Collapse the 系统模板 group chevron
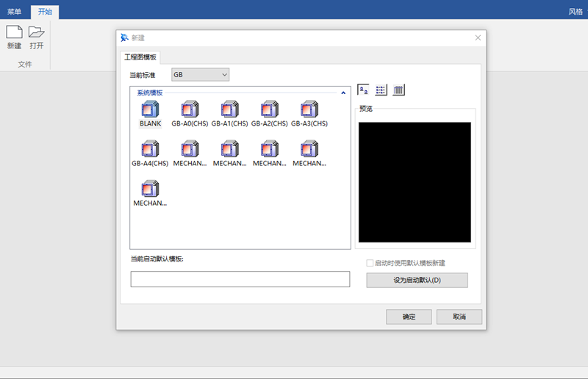The image size is (588, 379). pyautogui.click(x=343, y=93)
